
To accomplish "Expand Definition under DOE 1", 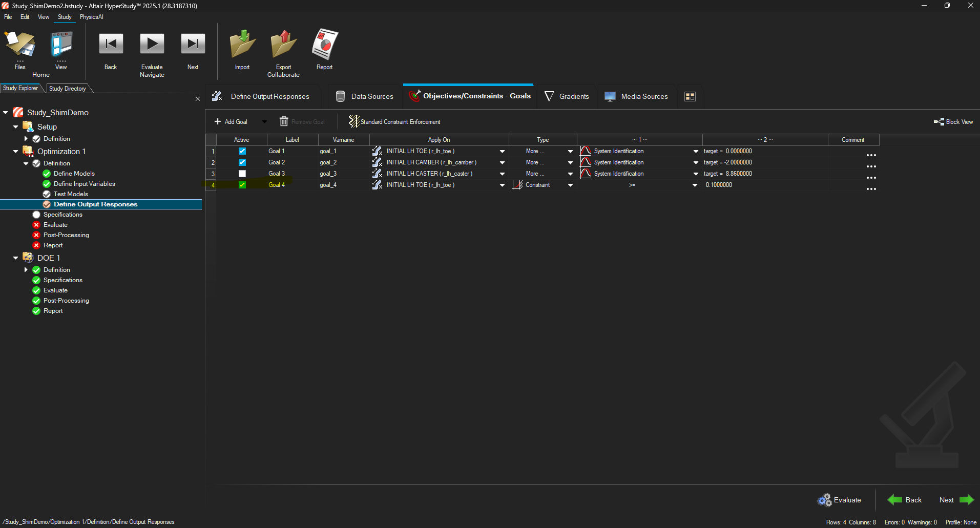I will (x=26, y=270).
